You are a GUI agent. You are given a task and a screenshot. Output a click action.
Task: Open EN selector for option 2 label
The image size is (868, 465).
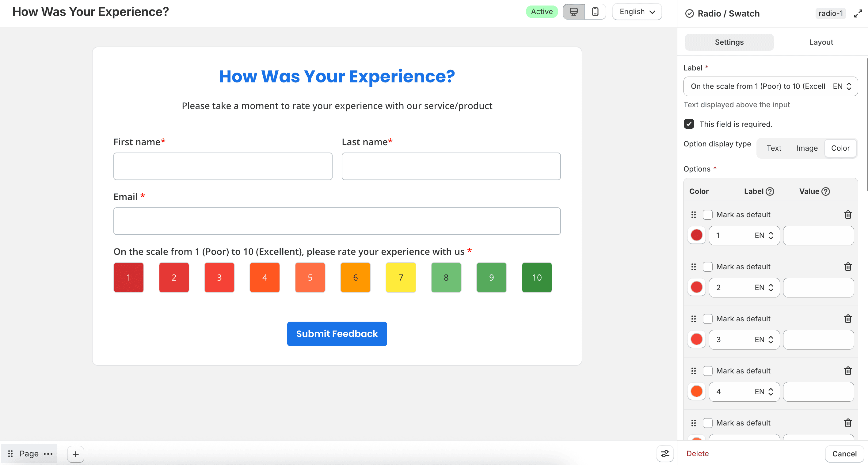tap(764, 287)
